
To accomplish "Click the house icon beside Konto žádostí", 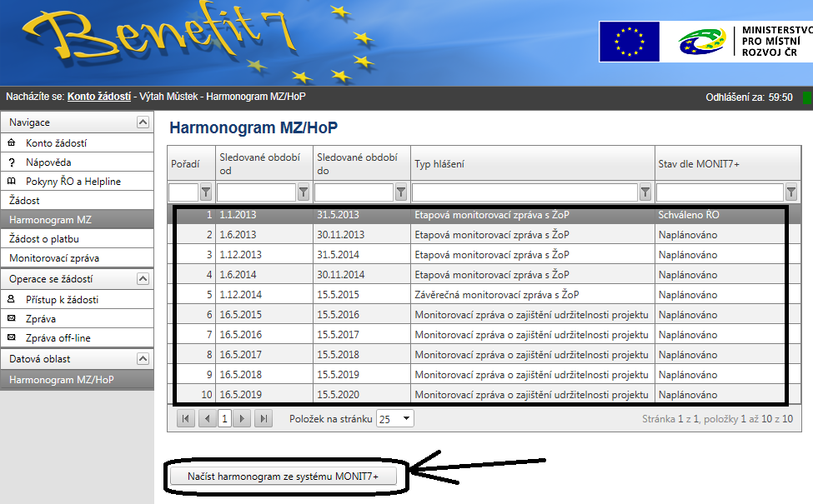I will [x=12, y=142].
